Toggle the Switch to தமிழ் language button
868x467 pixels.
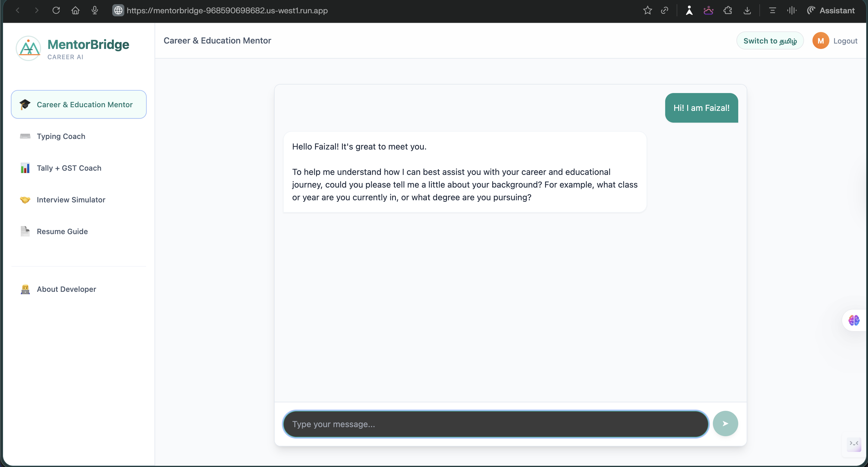pos(770,40)
